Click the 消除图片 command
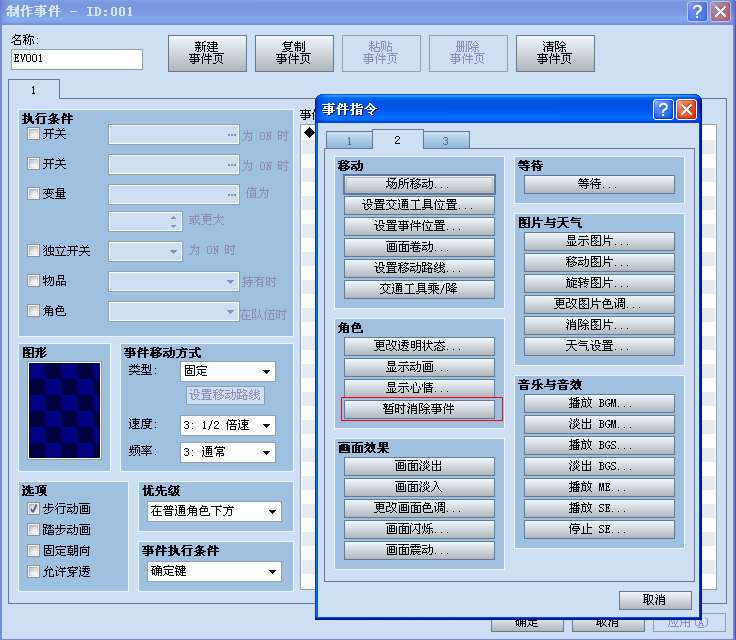The width and height of the screenshot is (736, 640). (599, 325)
